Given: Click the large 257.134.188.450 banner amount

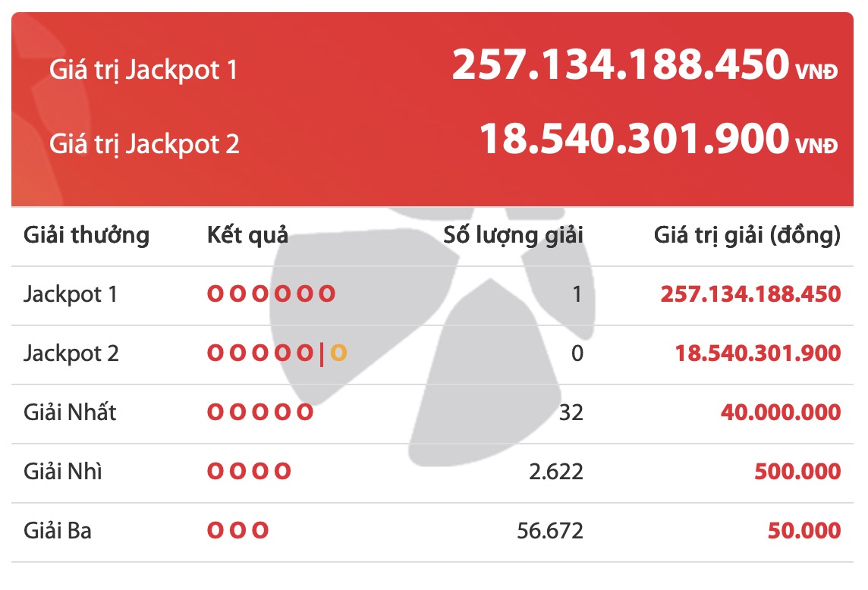Looking at the screenshot, I should [x=620, y=66].
